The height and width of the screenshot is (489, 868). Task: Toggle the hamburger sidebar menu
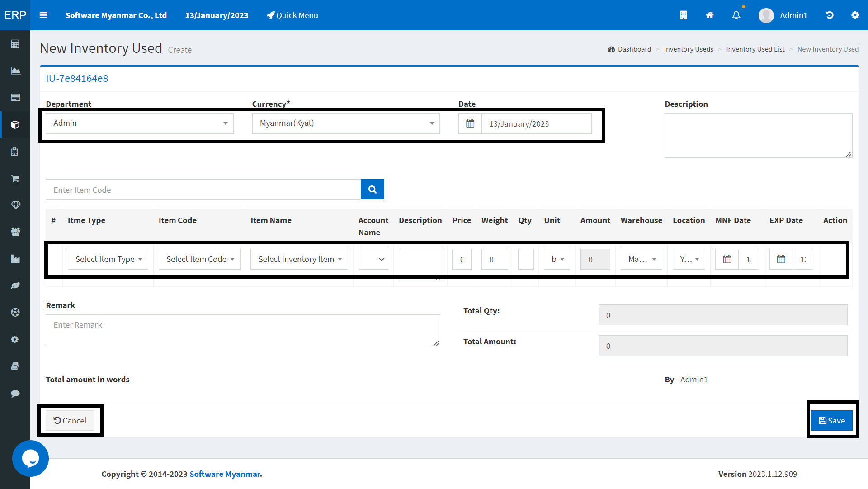[x=43, y=15]
